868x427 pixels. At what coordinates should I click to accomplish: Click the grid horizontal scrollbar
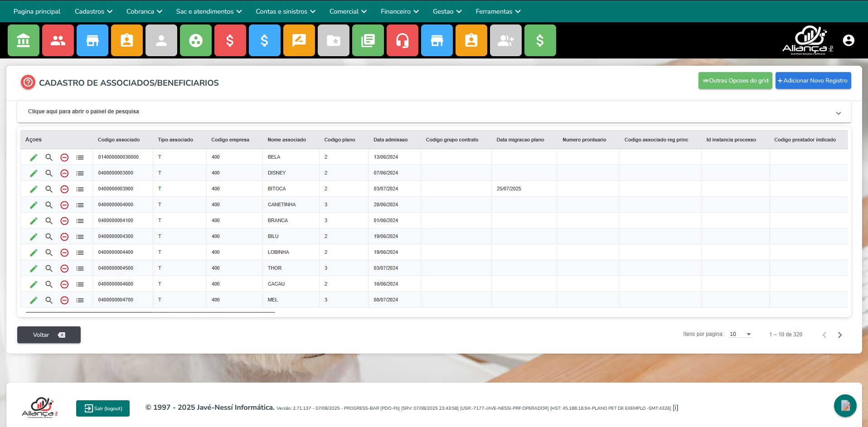click(x=150, y=312)
